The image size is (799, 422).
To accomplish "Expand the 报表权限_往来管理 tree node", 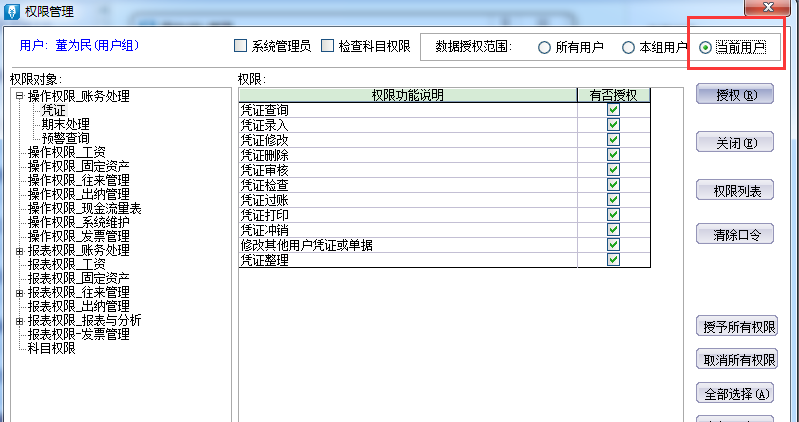I will click(19, 292).
